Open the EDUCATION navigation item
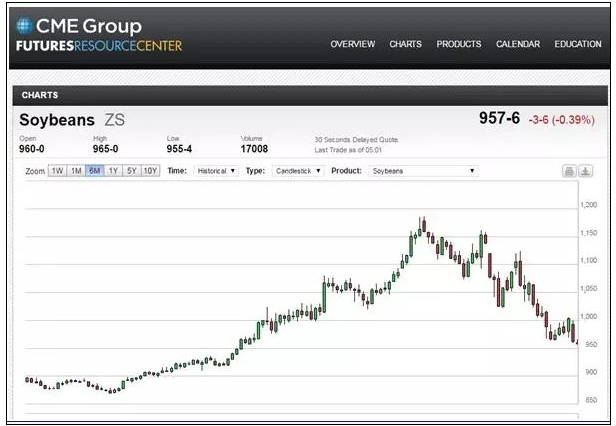The height and width of the screenshot is (426, 616). coord(578,44)
